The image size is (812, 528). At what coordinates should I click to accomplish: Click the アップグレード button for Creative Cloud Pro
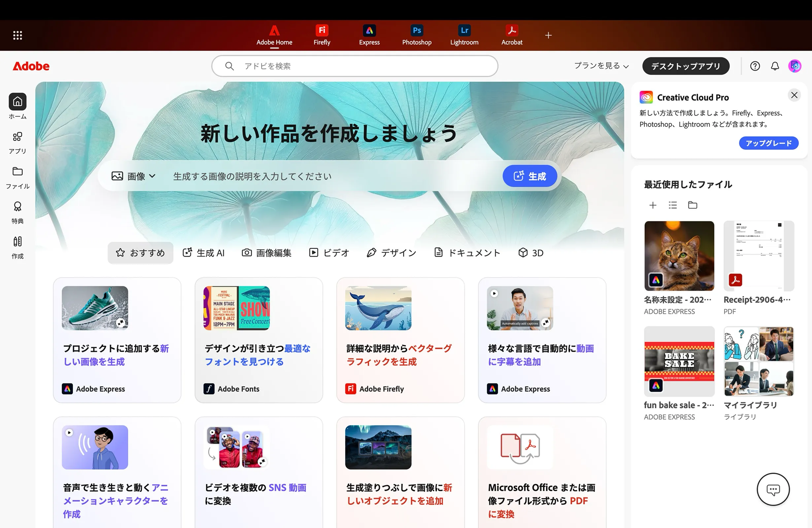768,143
